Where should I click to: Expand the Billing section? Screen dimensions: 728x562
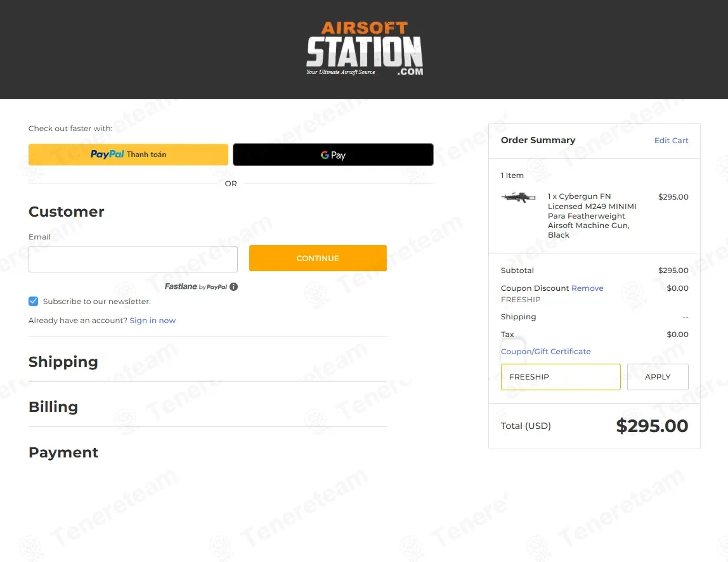[x=53, y=407]
